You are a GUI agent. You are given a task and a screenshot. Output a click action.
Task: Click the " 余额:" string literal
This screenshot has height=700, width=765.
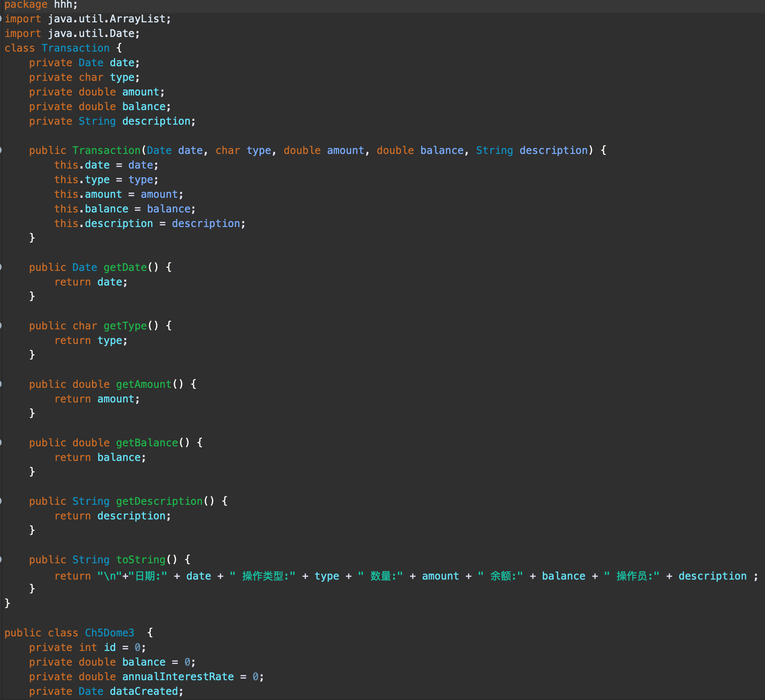pos(500,576)
